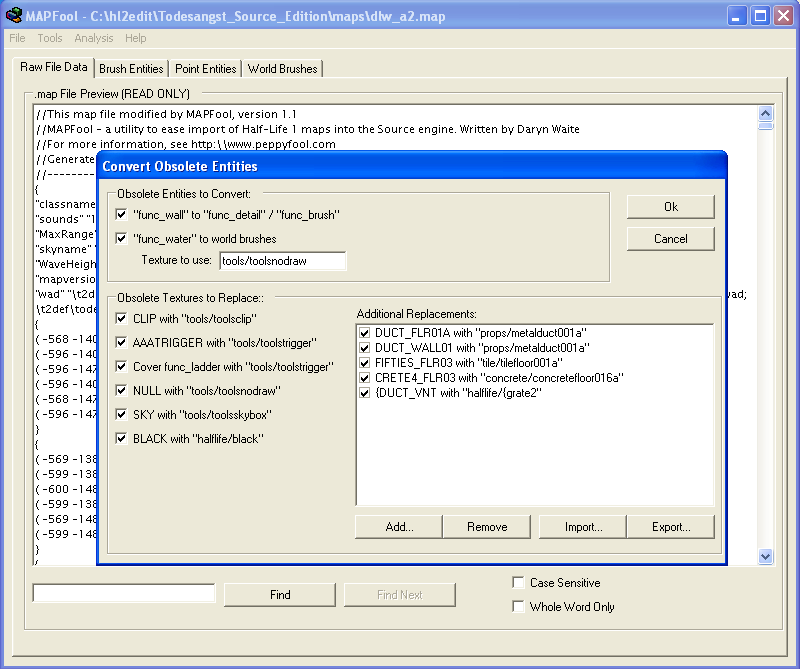Toggle AAATRIGGER with tools/toolstrigger checkbox

(121, 342)
